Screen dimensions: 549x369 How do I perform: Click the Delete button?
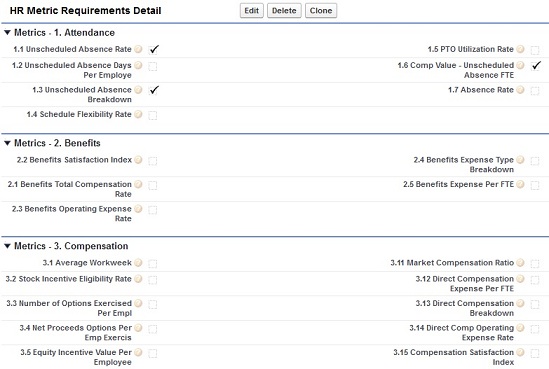click(284, 11)
